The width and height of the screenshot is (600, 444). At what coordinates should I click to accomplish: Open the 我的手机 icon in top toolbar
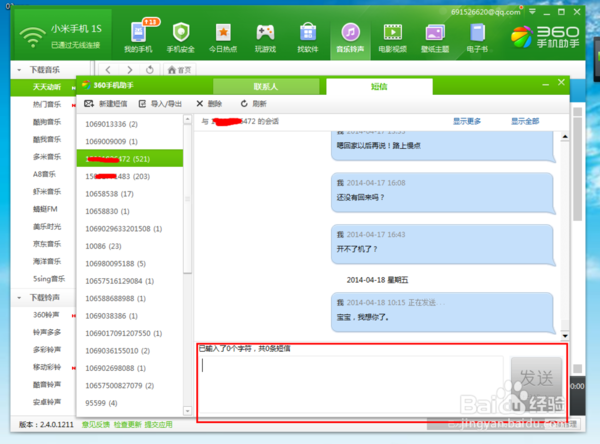[x=138, y=38]
